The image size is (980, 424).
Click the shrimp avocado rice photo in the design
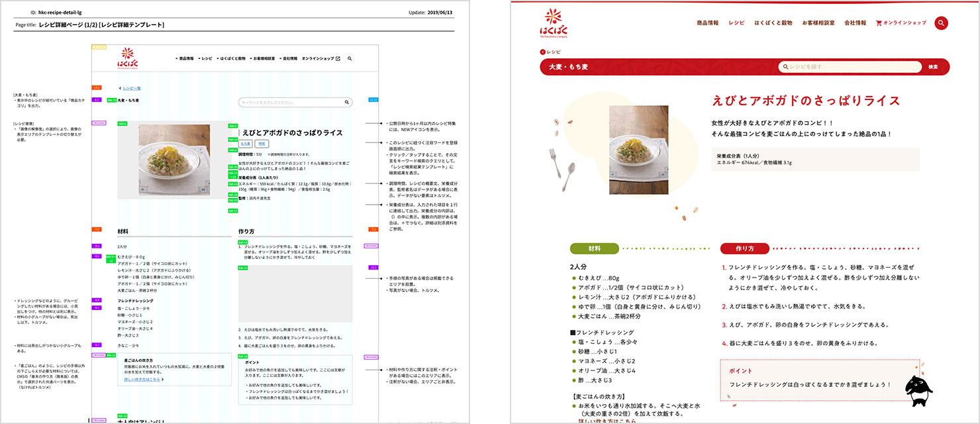638,150
